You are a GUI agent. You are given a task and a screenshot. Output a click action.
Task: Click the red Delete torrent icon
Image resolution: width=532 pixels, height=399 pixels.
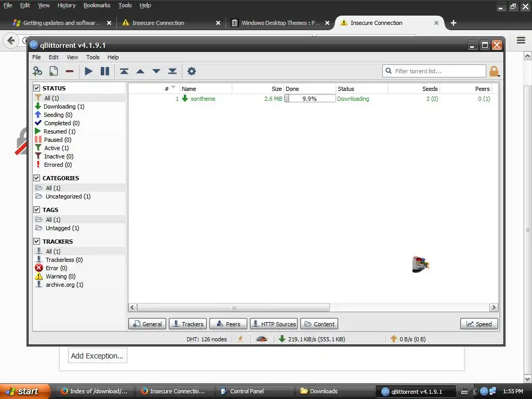70,71
